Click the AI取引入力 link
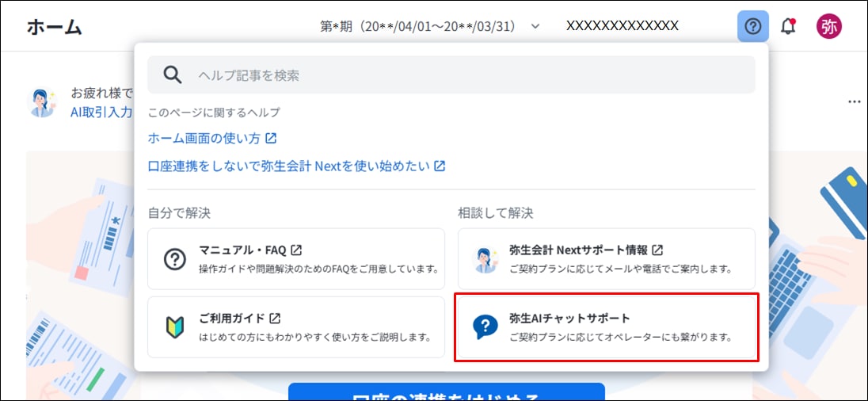Image resolution: width=868 pixels, height=401 pixels. tap(101, 113)
